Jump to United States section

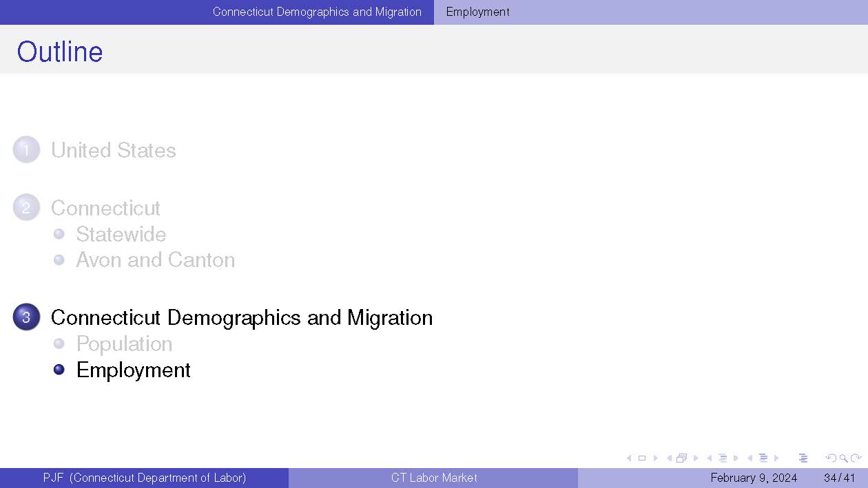pyautogui.click(x=114, y=150)
